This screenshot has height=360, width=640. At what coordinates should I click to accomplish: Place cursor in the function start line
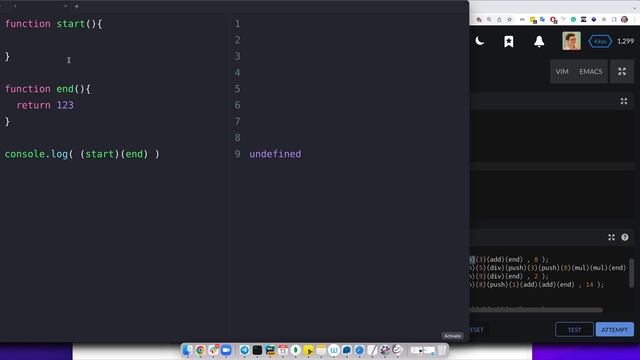53,24
